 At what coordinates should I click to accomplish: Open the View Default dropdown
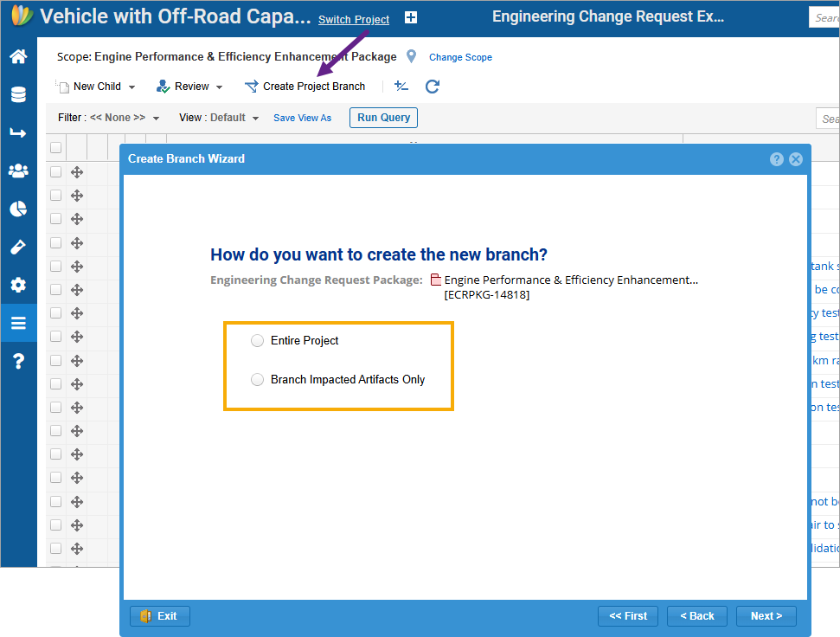pyautogui.click(x=218, y=118)
